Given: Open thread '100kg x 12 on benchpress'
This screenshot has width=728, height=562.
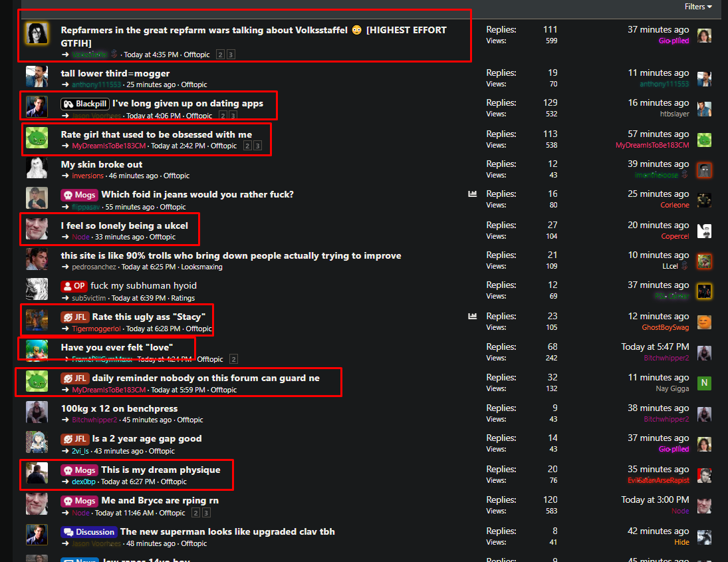Looking at the screenshot, I should (x=119, y=409).
